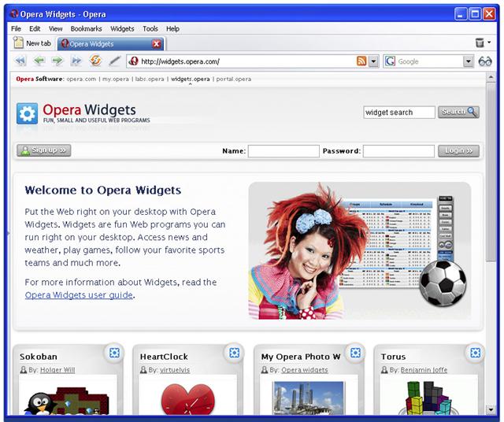Expand the address bar history dropdown

coord(373,61)
